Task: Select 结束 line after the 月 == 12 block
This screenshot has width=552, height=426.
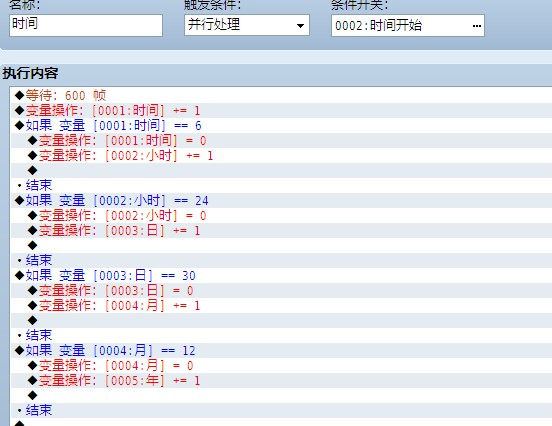Action: click(282, 411)
